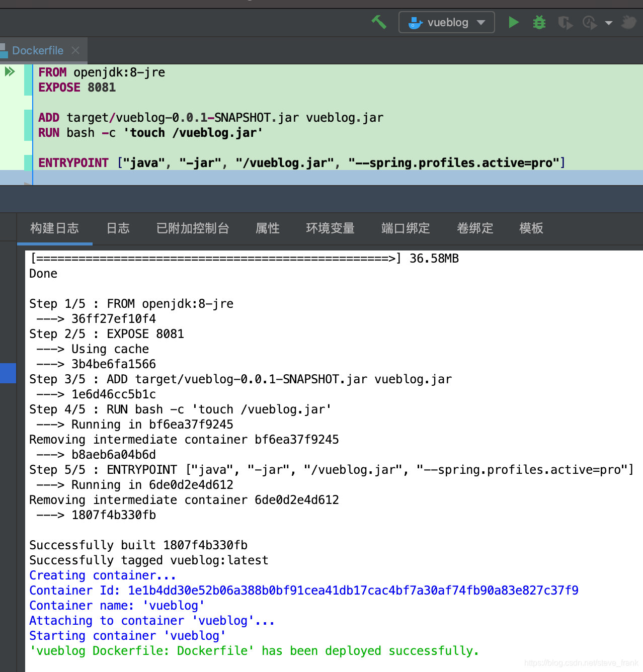Switch to the 构建日志 tab
The width and height of the screenshot is (643, 672).
tap(54, 228)
